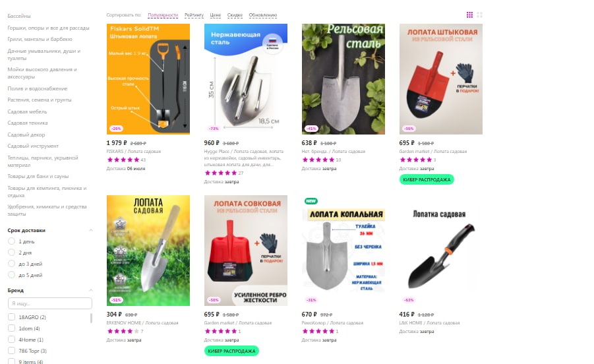Collapse the Срок доставки filter section
The image size is (594, 364).
point(91,230)
